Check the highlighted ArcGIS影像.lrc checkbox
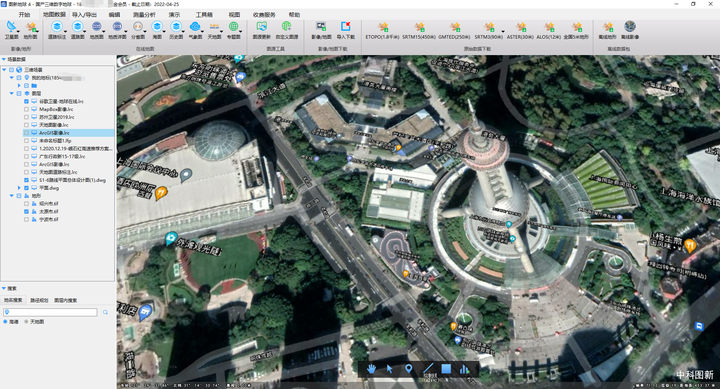This screenshot has width=720, height=389. (x=26, y=133)
